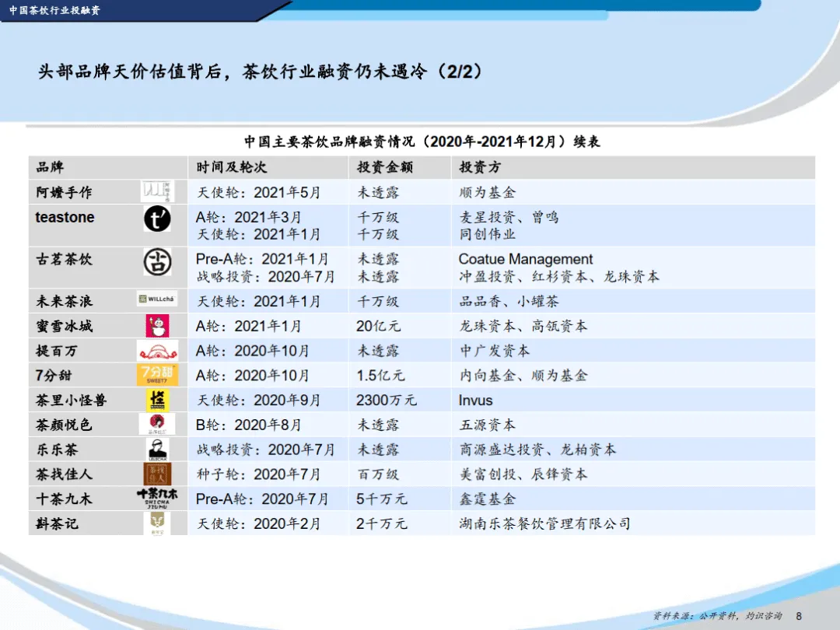Click the brand name 茶颜悦色
Viewport: 840px width, 630px height.
(x=64, y=425)
